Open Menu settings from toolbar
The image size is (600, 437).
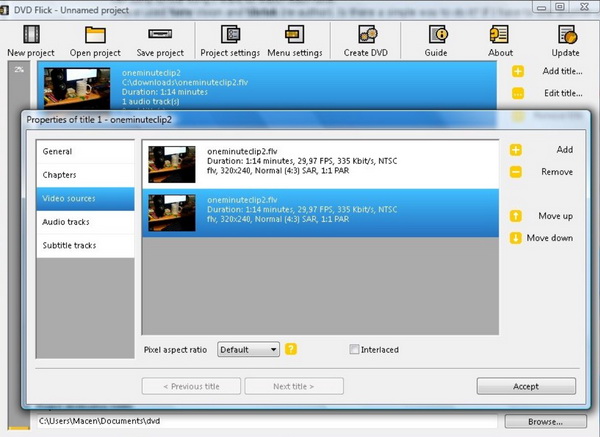pyautogui.click(x=295, y=34)
